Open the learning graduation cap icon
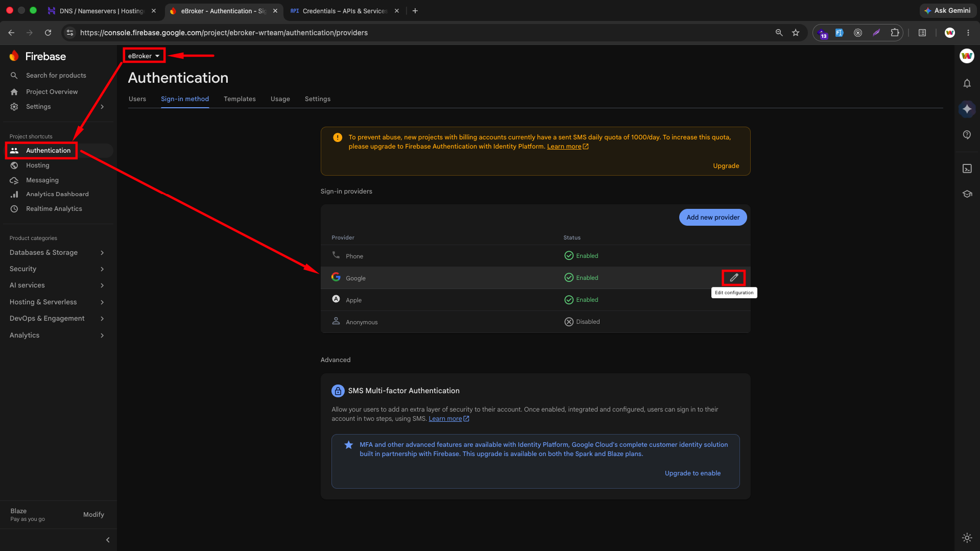Image resolution: width=980 pixels, height=551 pixels. click(967, 194)
